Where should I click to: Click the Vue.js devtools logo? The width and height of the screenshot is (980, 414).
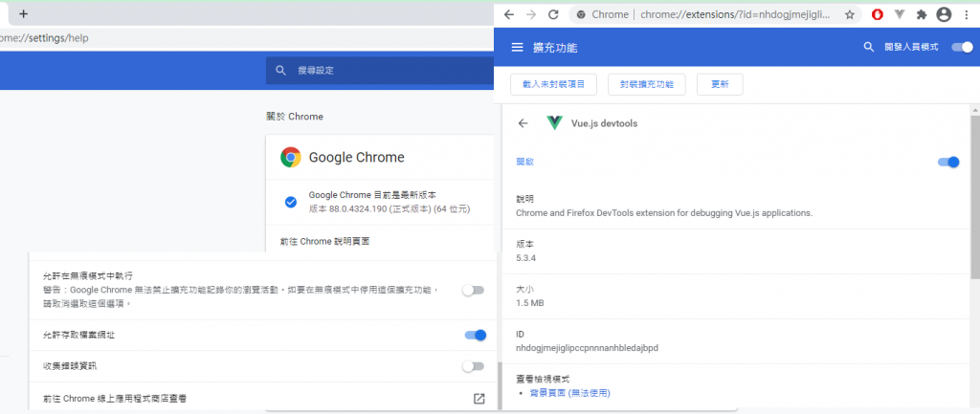point(554,123)
